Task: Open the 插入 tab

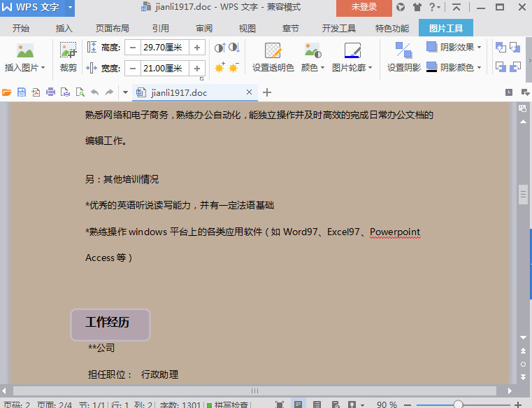Action: pyautogui.click(x=64, y=28)
